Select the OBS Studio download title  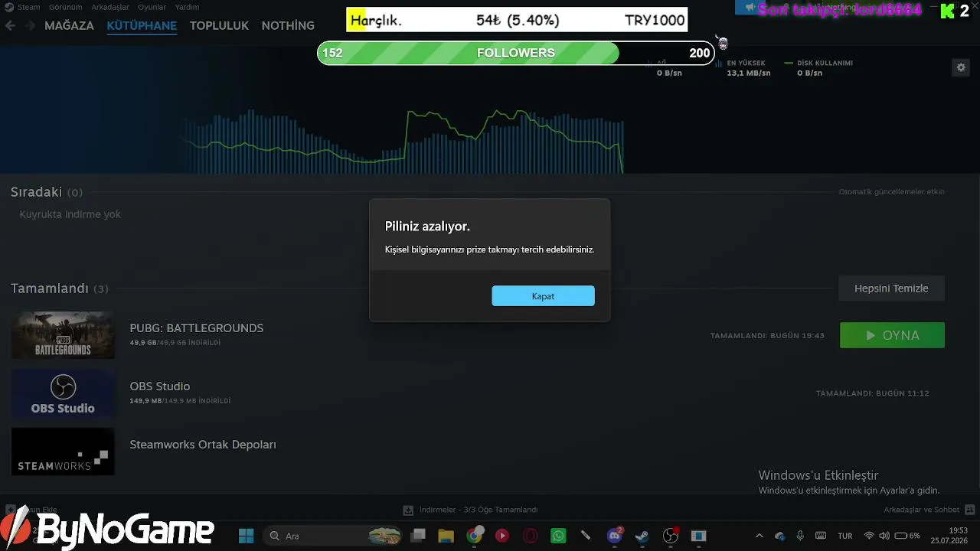coord(160,386)
